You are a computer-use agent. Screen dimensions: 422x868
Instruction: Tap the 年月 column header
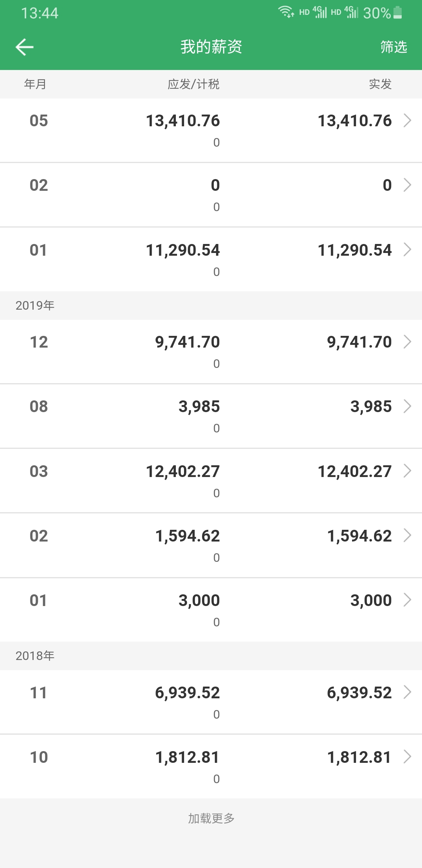pos(35,84)
